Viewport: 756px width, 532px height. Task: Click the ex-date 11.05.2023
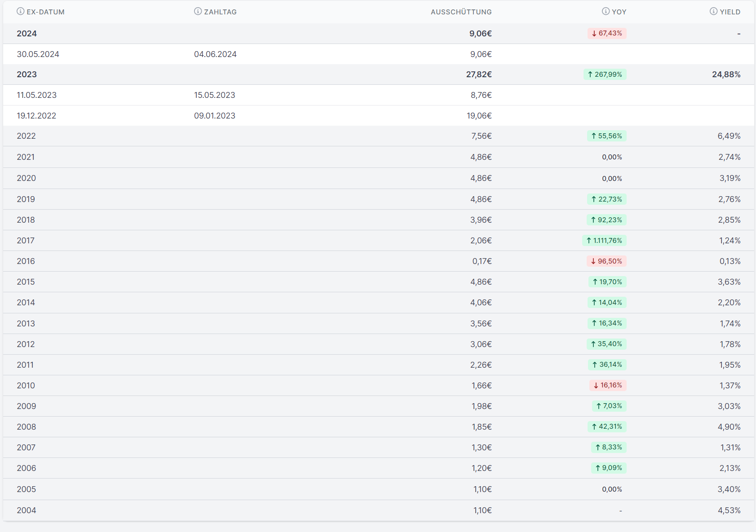[37, 95]
